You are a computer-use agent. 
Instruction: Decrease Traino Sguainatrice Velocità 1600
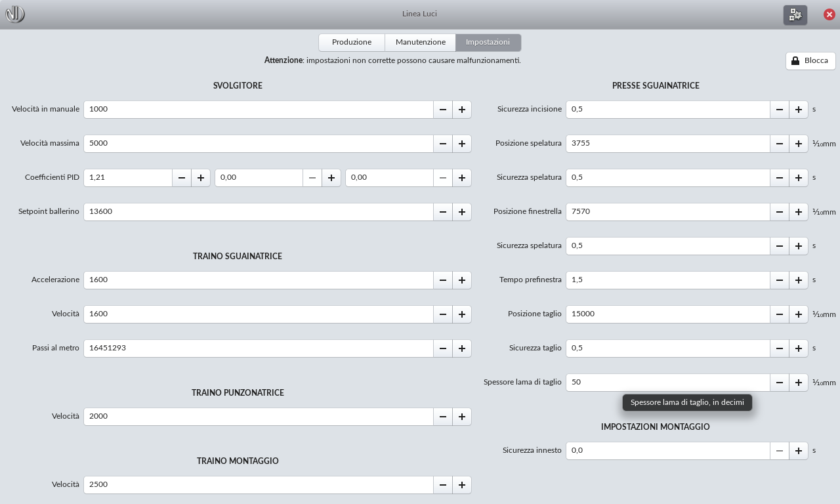[443, 314]
